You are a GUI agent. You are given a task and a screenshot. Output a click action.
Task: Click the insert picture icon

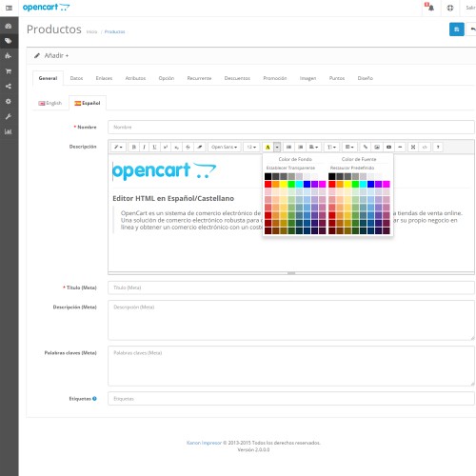377,147
